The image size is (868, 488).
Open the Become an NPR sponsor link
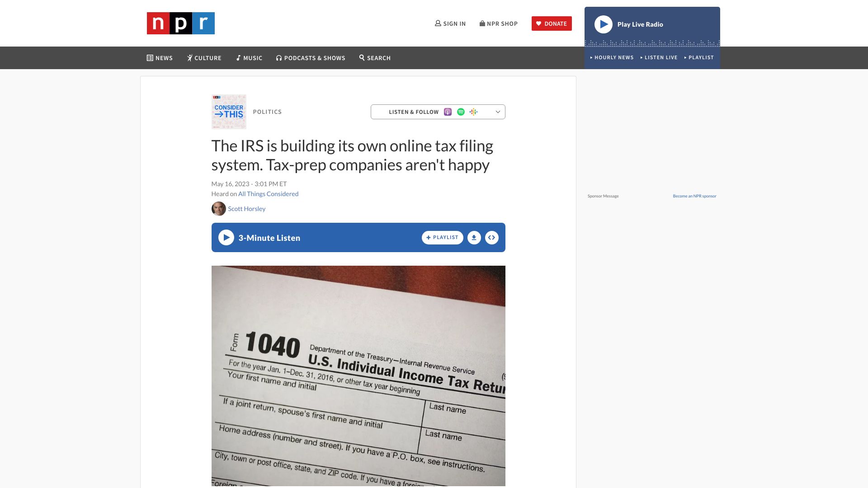click(694, 196)
